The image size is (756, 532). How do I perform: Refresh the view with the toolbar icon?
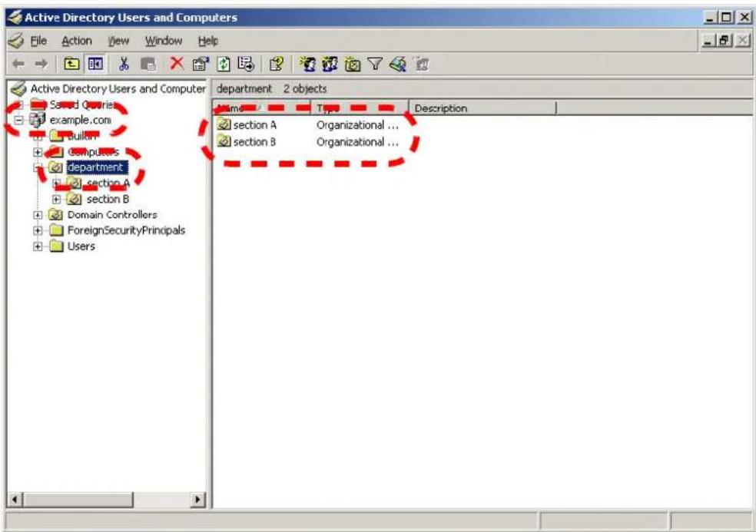point(224,64)
